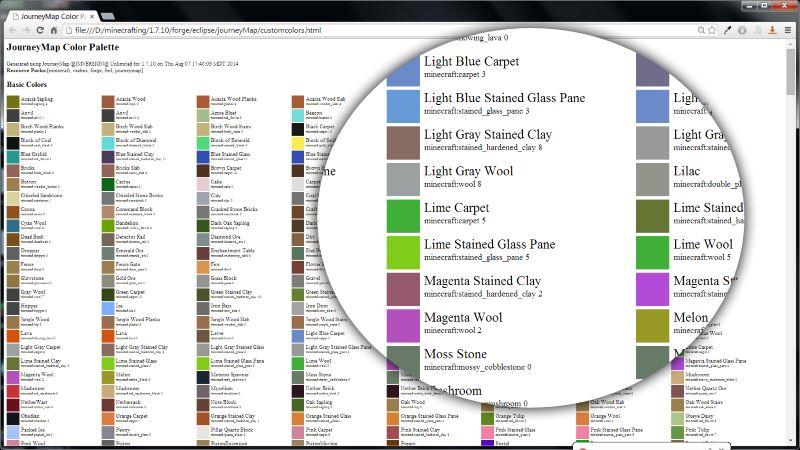800x450 pixels.
Task: Click the zoom magnifier icon in address bar
Action: click(702, 31)
